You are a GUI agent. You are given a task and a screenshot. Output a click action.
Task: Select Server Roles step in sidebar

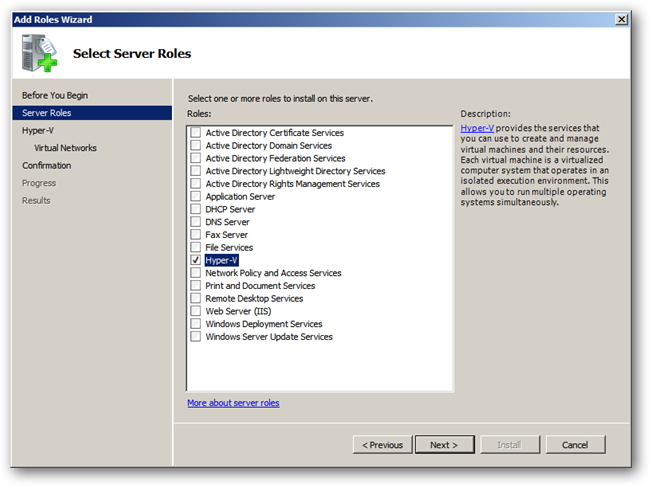point(92,113)
